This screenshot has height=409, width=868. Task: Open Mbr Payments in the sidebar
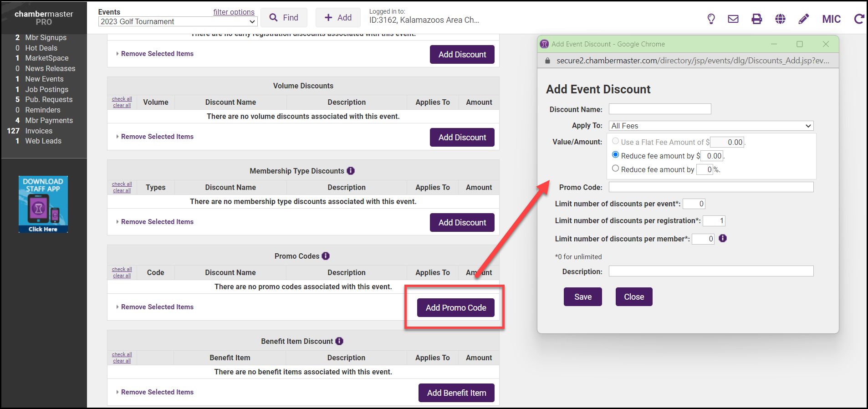49,120
